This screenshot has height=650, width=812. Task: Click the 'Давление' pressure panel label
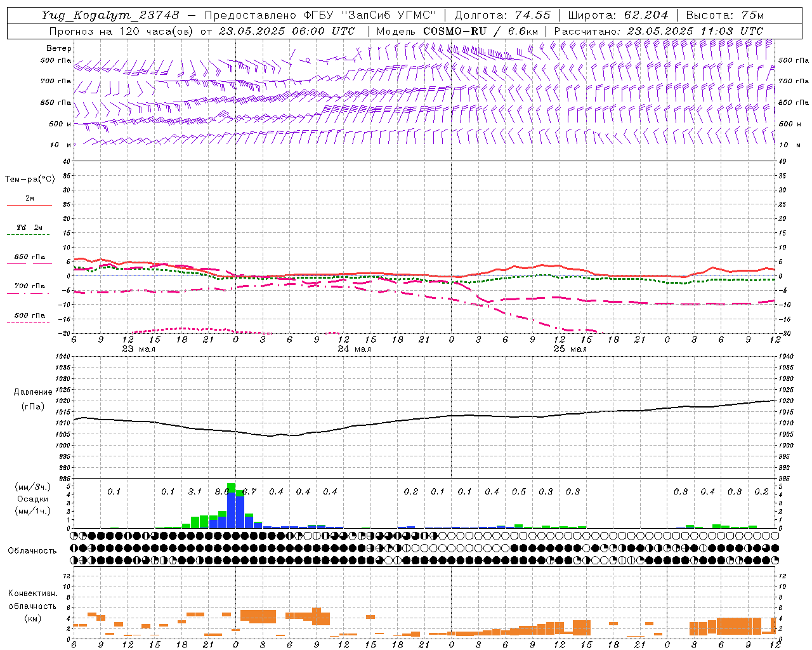33,392
